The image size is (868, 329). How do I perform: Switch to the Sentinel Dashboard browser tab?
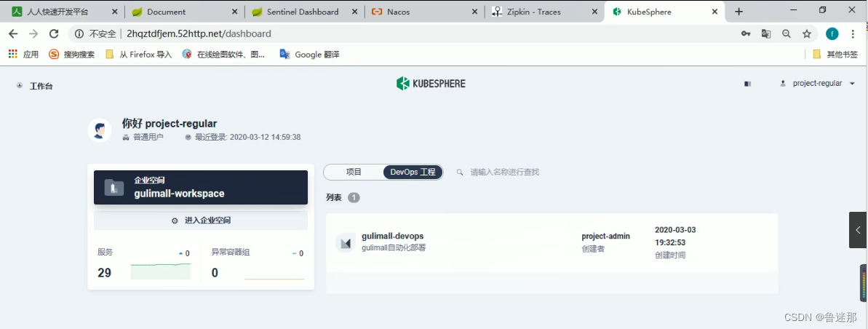coord(303,12)
